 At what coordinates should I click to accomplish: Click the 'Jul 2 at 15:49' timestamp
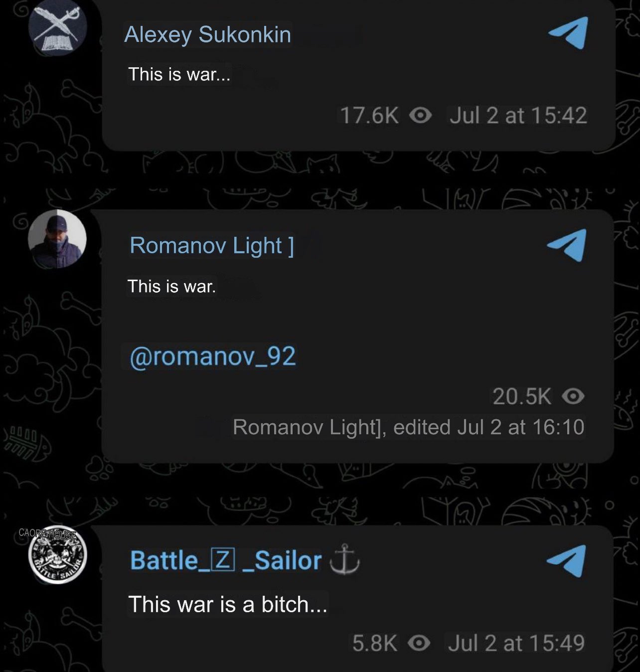(x=516, y=643)
